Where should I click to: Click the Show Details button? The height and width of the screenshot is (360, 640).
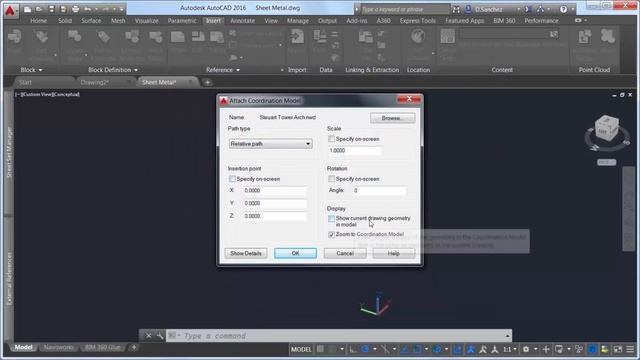pos(246,253)
